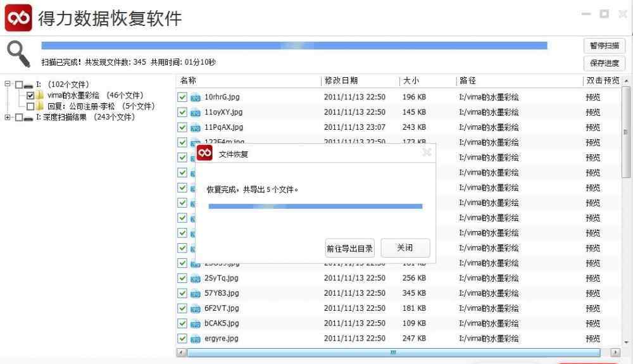Expand the I: 深度扫描结果 tree node
The width and height of the screenshot is (633, 364).
tap(8, 118)
